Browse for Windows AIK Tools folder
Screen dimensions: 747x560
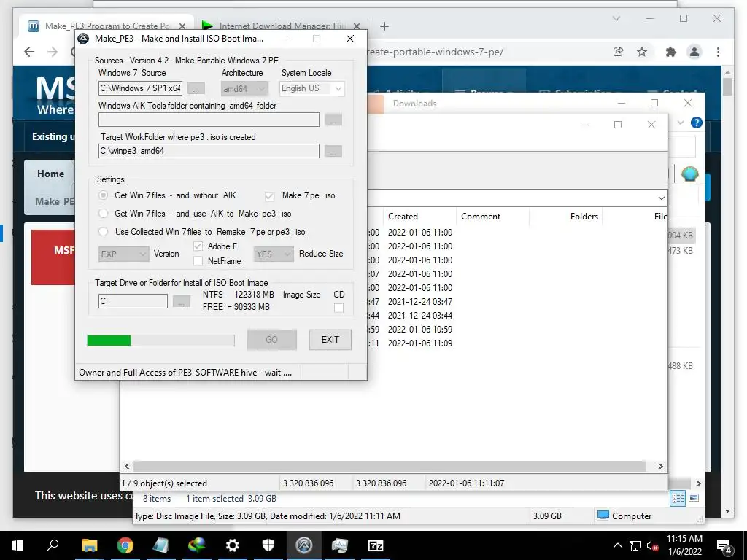(x=333, y=120)
